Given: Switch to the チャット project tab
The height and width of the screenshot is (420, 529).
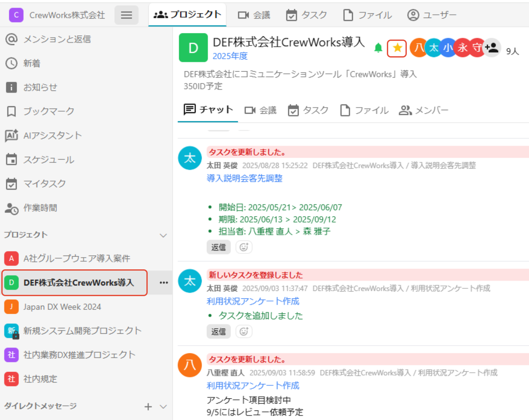Looking at the screenshot, I should tap(208, 110).
